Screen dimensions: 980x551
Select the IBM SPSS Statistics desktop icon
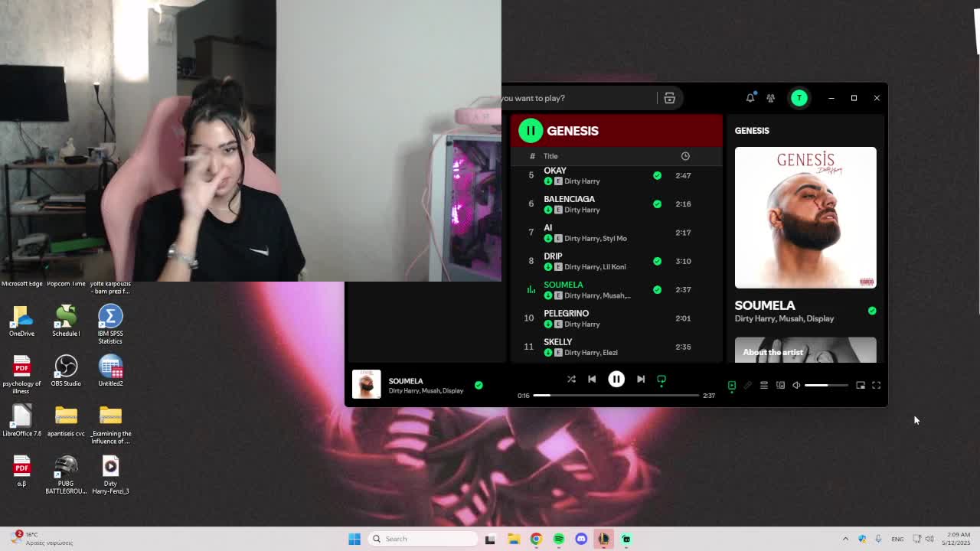(110, 324)
